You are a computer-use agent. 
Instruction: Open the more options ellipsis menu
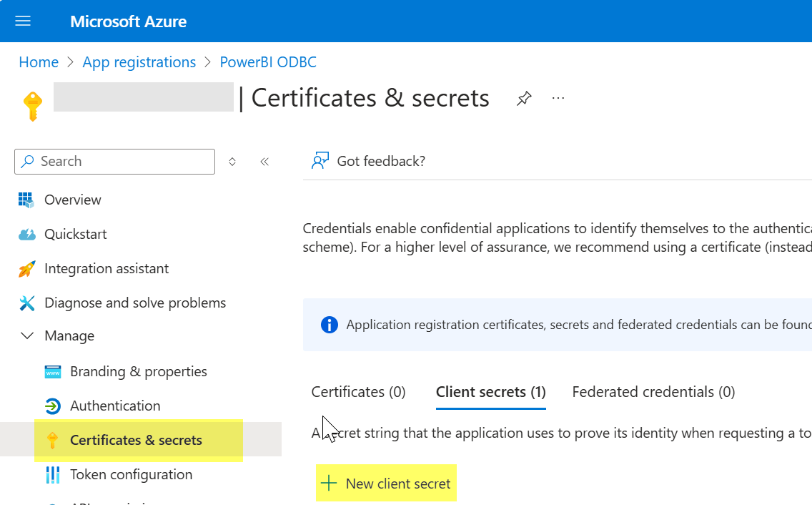[558, 98]
